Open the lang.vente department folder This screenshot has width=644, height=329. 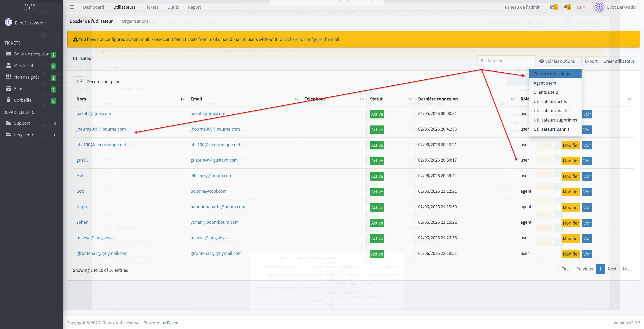click(9, 135)
